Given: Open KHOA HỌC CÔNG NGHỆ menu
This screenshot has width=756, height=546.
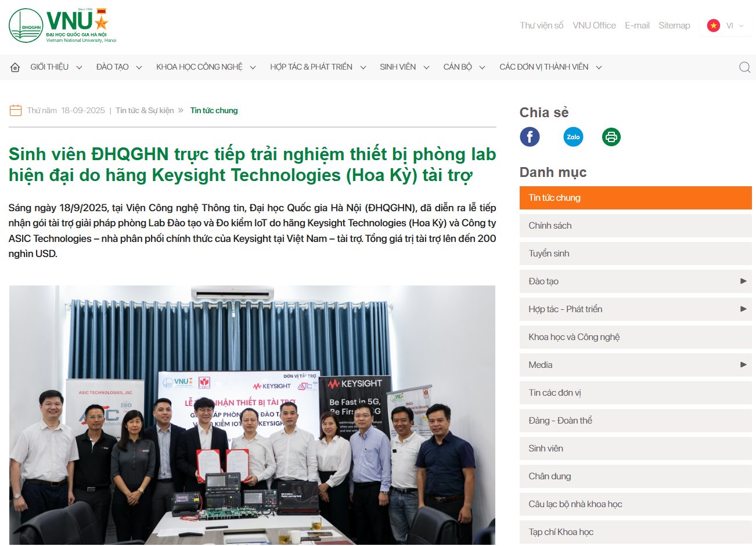Looking at the screenshot, I should pyautogui.click(x=206, y=67).
